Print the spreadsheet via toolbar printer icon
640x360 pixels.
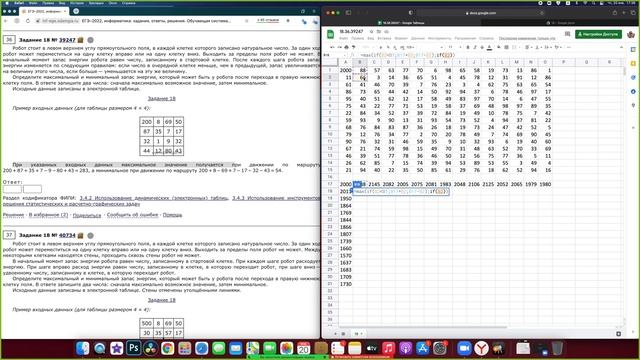coord(346,47)
